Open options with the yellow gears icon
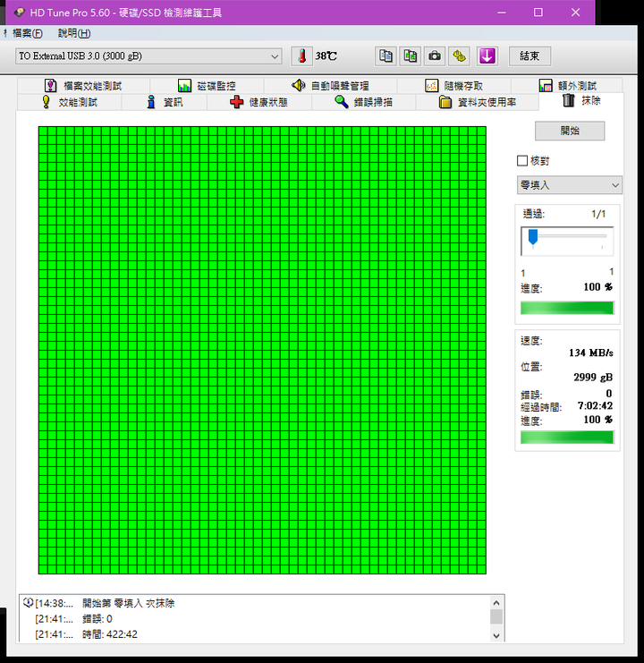 click(x=460, y=56)
